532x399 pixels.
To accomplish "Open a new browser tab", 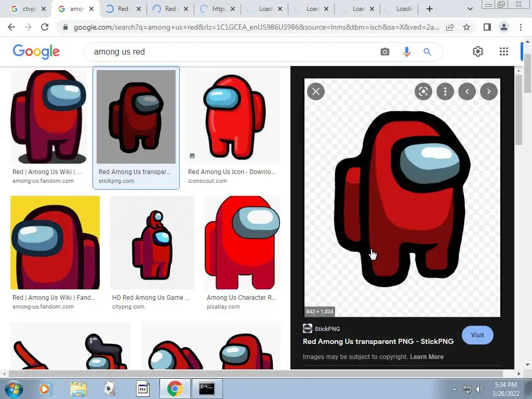I will click(x=430, y=9).
